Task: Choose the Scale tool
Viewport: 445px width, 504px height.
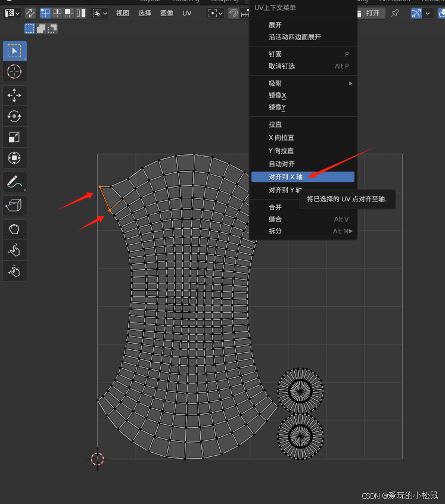Action: (14, 137)
